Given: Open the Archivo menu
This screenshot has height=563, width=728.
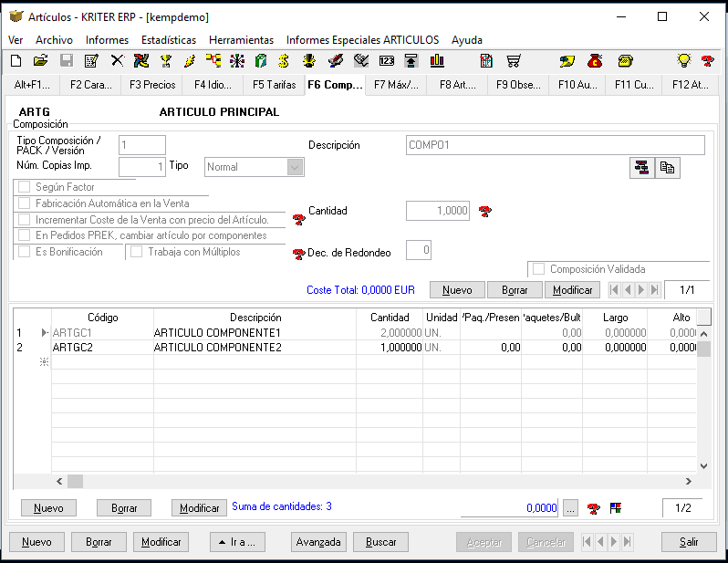Looking at the screenshot, I should pyautogui.click(x=54, y=40).
